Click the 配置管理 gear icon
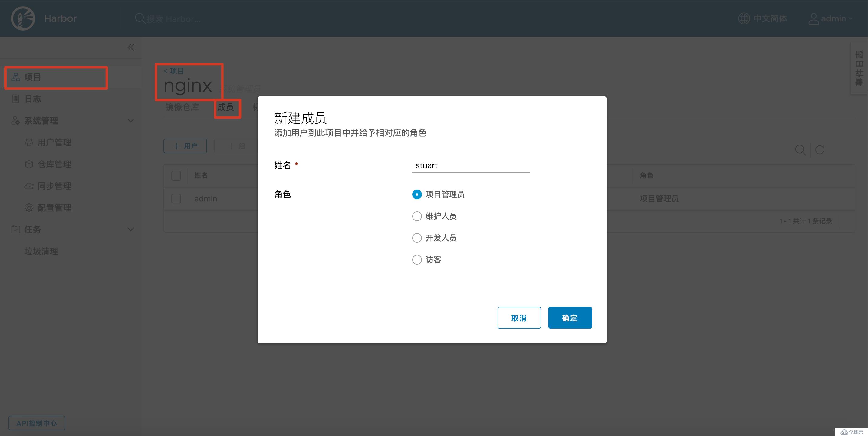The width and height of the screenshot is (868, 436). point(29,208)
